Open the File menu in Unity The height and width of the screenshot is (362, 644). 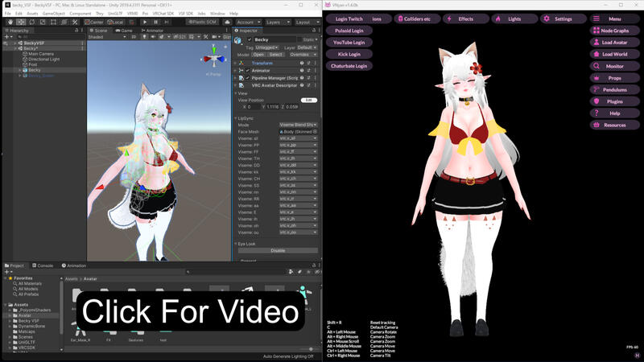8,14
